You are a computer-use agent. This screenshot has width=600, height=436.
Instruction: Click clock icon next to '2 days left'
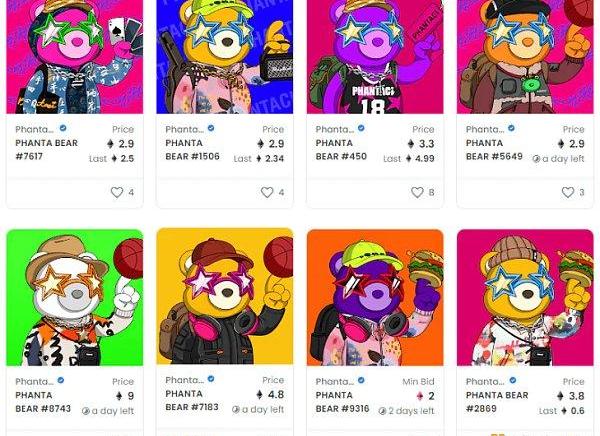tap(382, 411)
